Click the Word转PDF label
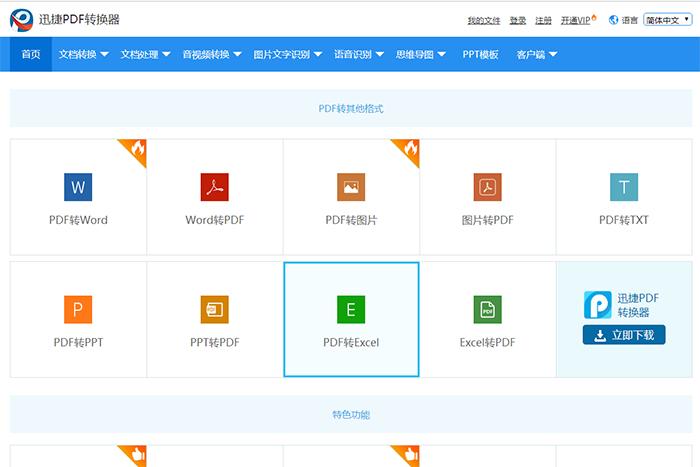 pos(215,220)
